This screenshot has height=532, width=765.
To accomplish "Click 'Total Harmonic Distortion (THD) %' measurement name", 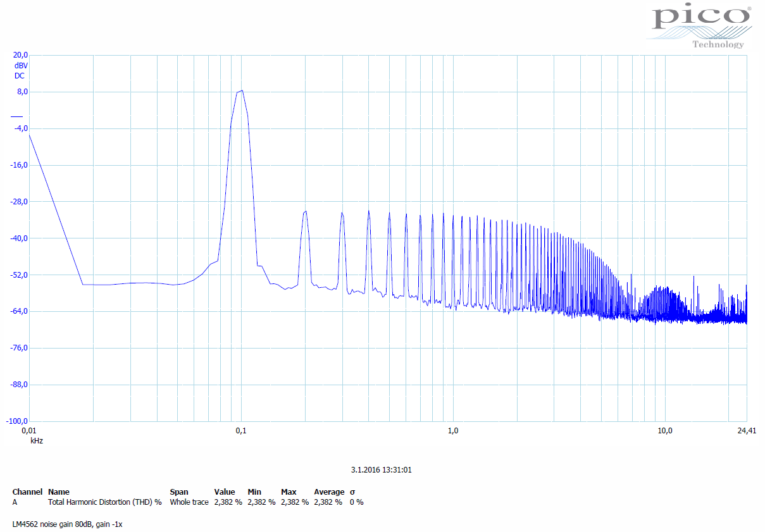I will coord(105,502).
